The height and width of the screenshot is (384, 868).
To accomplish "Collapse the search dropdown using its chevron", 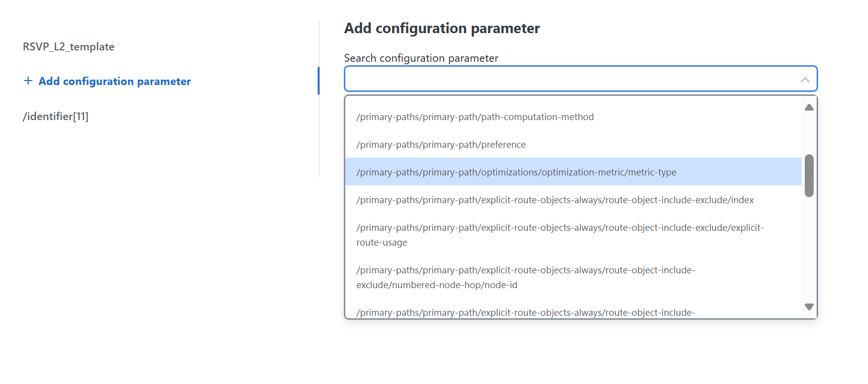I will click(x=805, y=80).
